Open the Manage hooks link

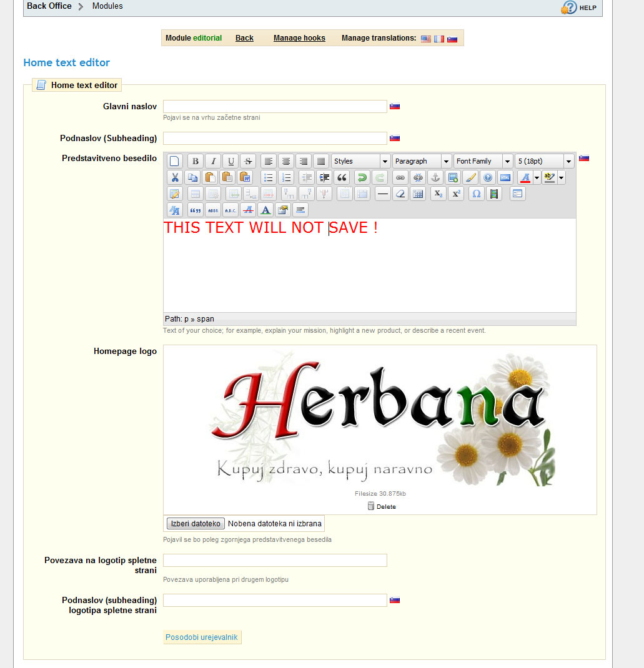(x=299, y=38)
